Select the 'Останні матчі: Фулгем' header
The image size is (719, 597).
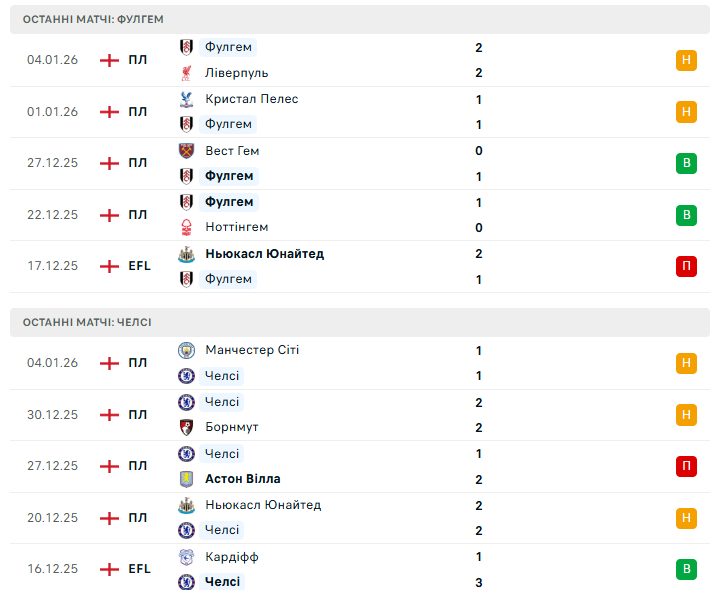pos(93,19)
